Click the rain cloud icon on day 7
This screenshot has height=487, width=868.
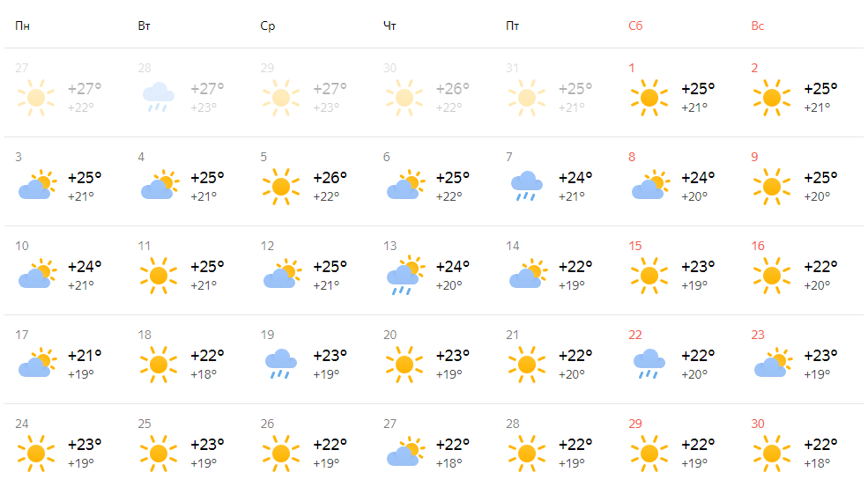pyautogui.click(x=527, y=186)
